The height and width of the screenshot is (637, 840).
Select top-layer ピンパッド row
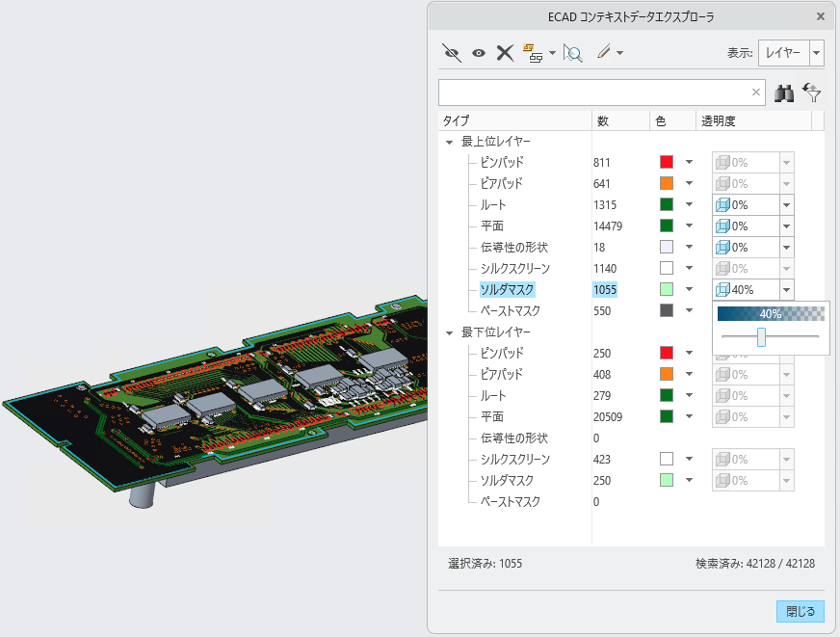click(502, 162)
